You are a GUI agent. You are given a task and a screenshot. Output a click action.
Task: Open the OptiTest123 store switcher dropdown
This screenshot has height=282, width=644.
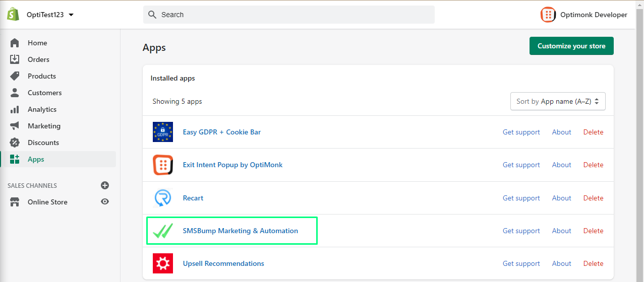50,15
